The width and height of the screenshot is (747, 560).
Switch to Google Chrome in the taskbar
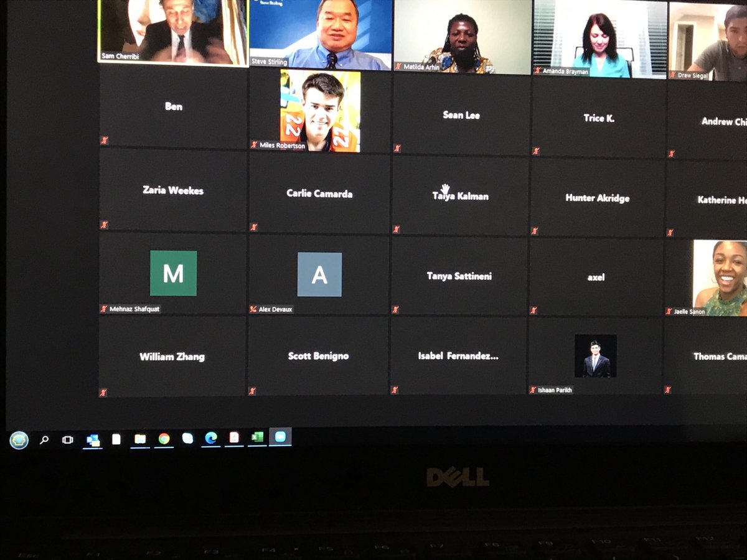(164, 438)
